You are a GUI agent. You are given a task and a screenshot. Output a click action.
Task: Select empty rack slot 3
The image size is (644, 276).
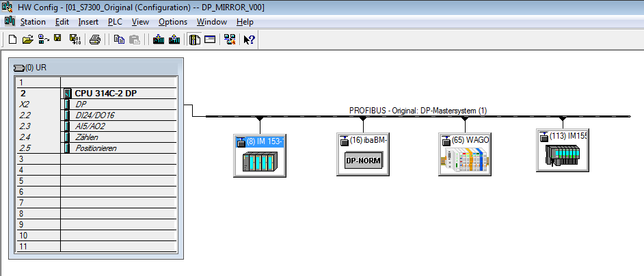coord(97,159)
